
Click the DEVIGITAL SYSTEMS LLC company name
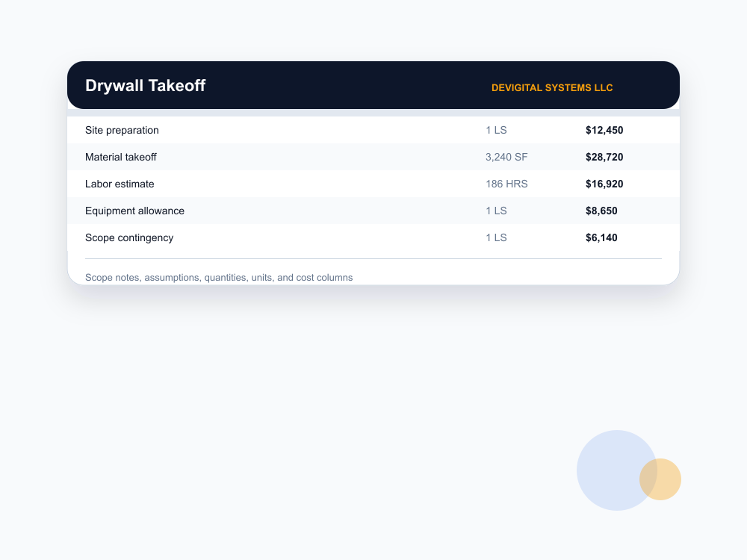tap(552, 88)
